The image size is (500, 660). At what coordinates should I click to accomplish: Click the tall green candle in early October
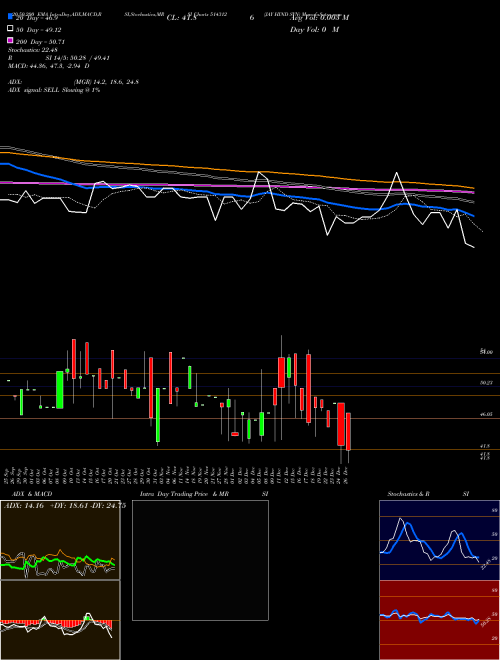coord(60,389)
